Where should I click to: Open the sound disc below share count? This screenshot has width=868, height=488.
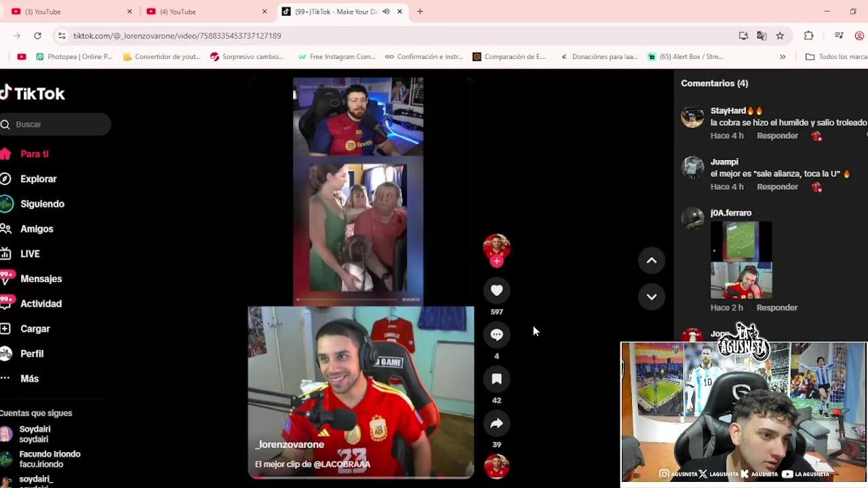pos(496,466)
